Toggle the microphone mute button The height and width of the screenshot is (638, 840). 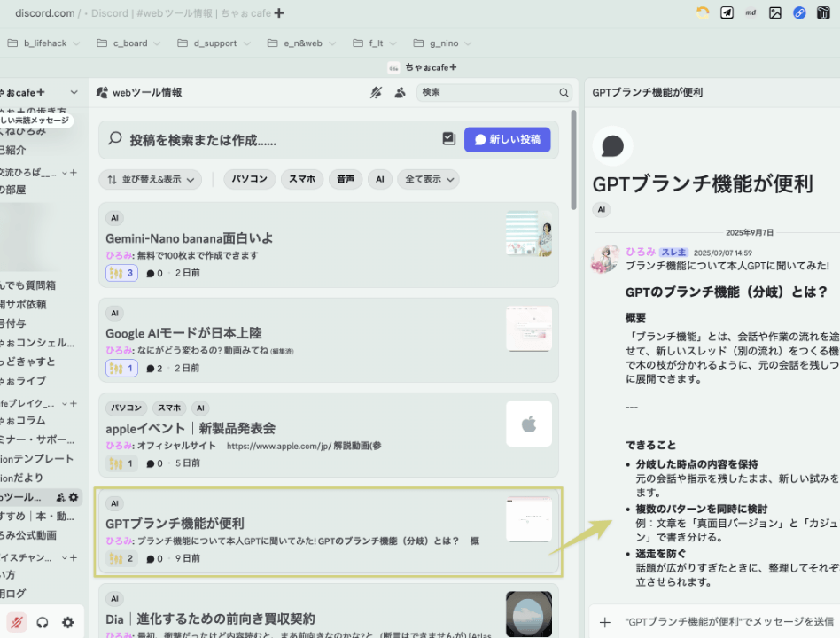coord(16,622)
